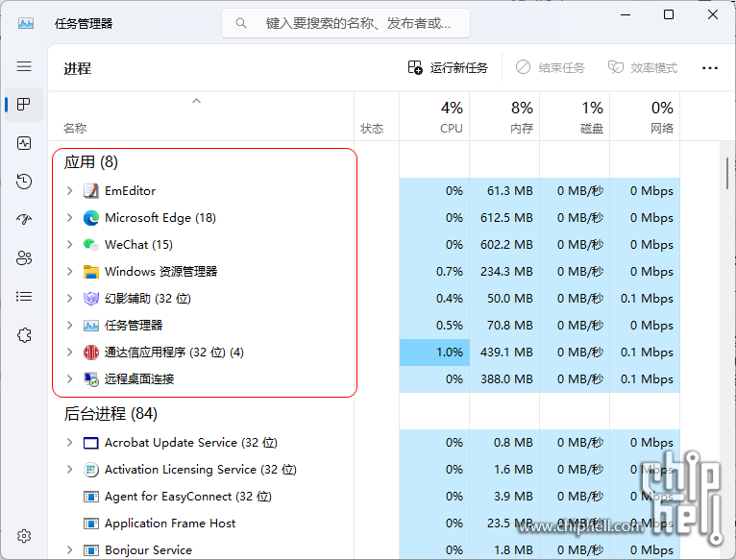Viewport: 736px width, 560px height.
Task: Click the Application Frame Host icon
Action: tap(91, 523)
